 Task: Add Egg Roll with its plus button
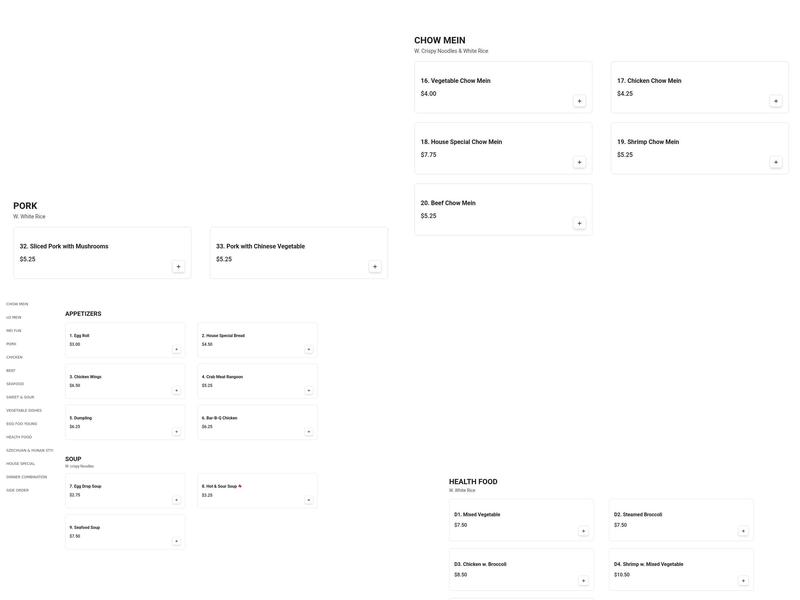[x=176, y=349]
